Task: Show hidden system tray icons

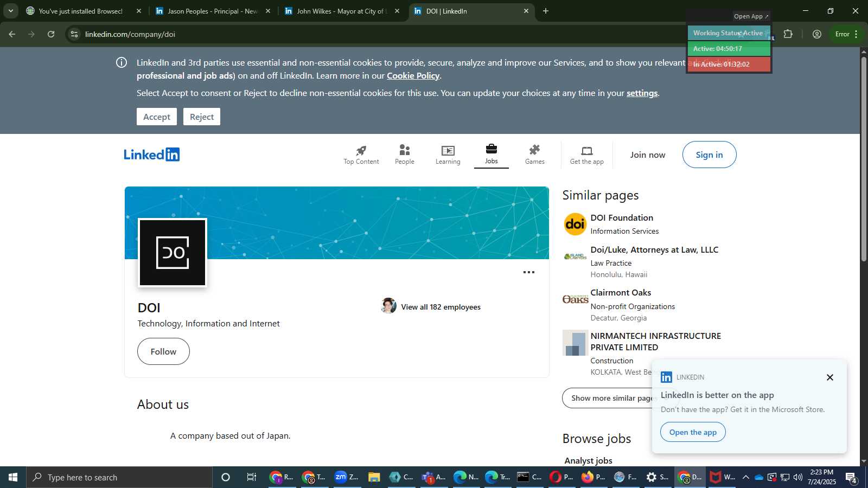Action: point(746,477)
